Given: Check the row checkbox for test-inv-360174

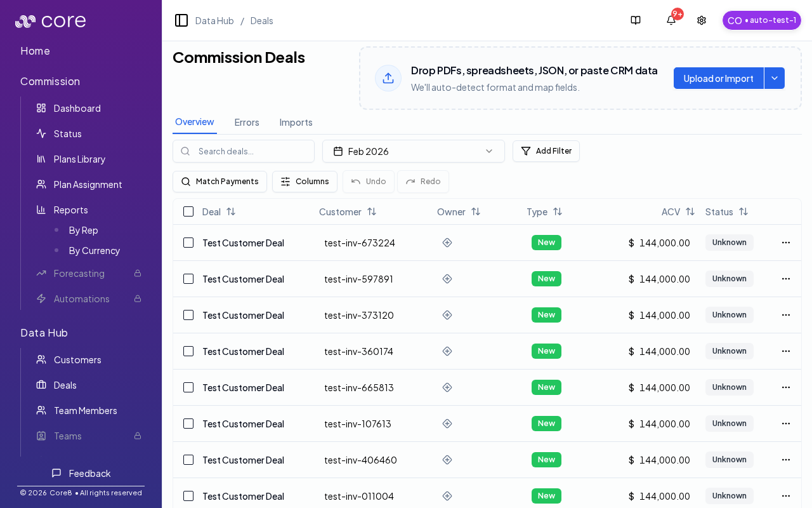Looking at the screenshot, I should pyautogui.click(x=188, y=351).
